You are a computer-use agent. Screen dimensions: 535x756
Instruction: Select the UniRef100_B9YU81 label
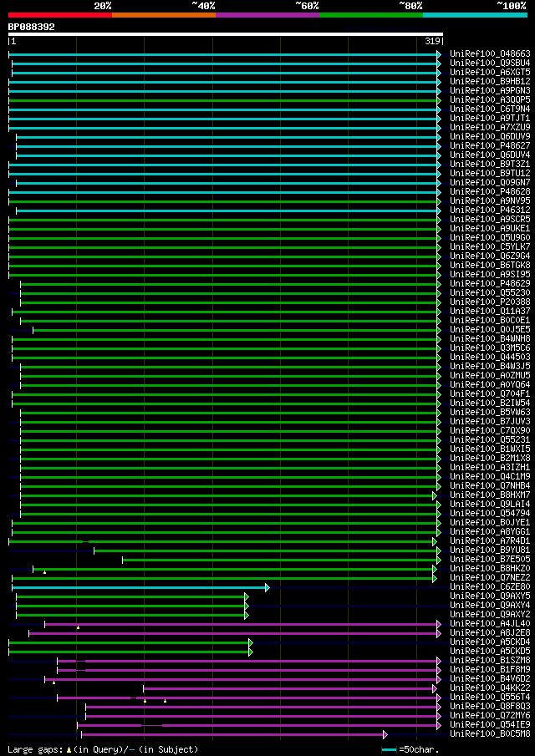[x=490, y=551]
